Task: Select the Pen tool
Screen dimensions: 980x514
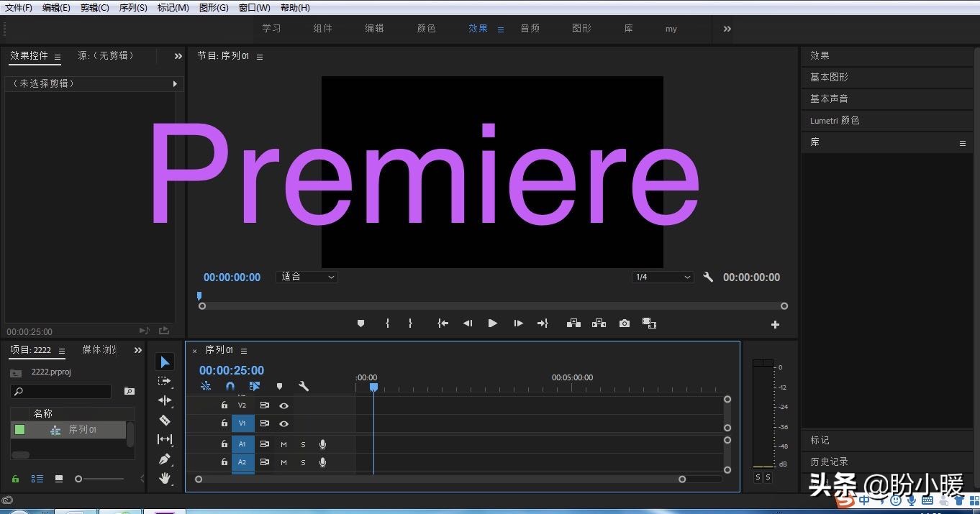Action: 165,459
